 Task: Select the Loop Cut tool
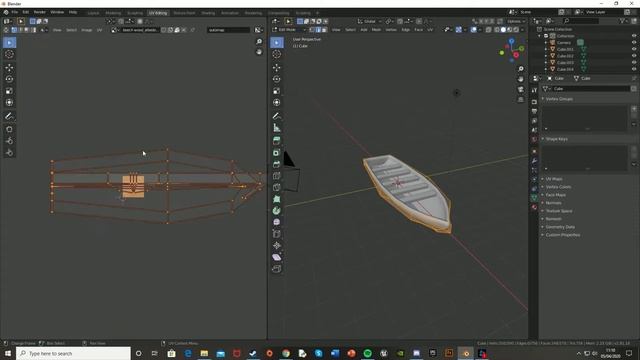(x=277, y=176)
